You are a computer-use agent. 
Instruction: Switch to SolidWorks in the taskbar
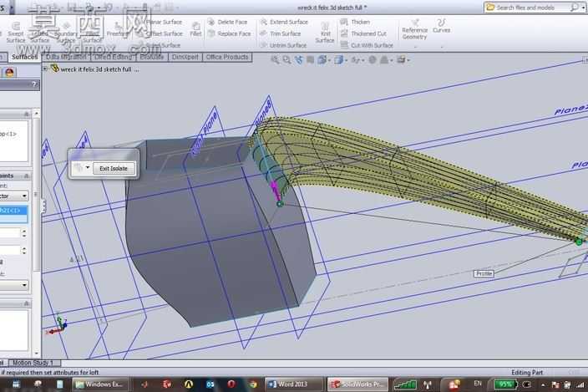click(x=358, y=384)
